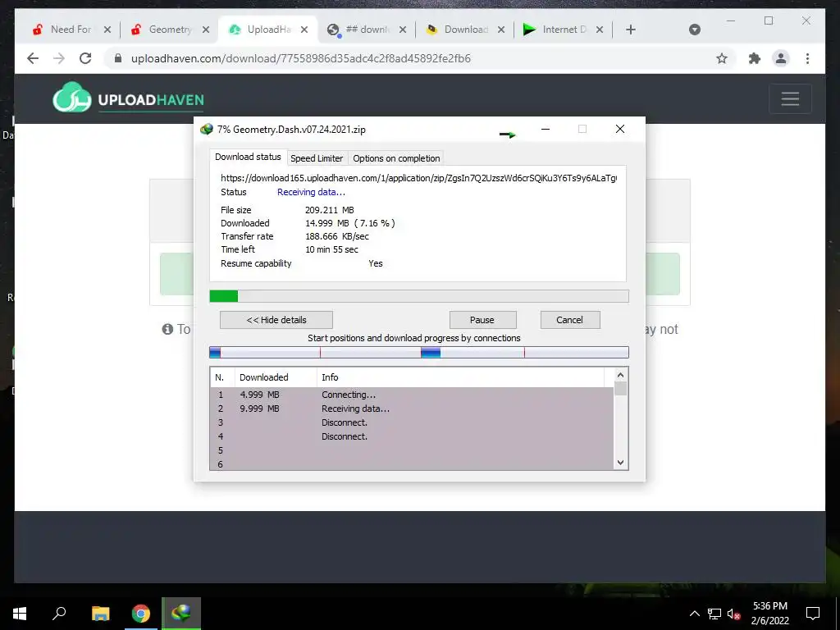Minimize the Chrome window
Image resolution: width=840 pixels, height=630 pixels.
pyautogui.click(x=731, y=21)
